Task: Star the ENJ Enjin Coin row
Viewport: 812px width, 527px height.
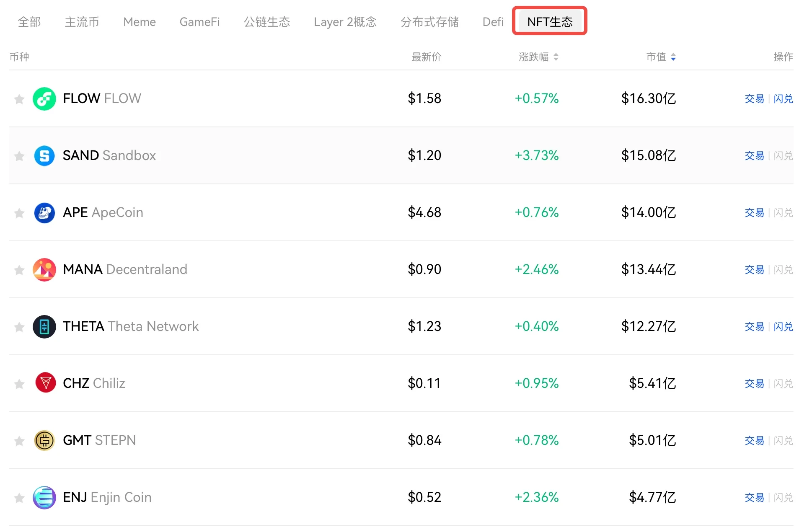Action: click(19, 498)
